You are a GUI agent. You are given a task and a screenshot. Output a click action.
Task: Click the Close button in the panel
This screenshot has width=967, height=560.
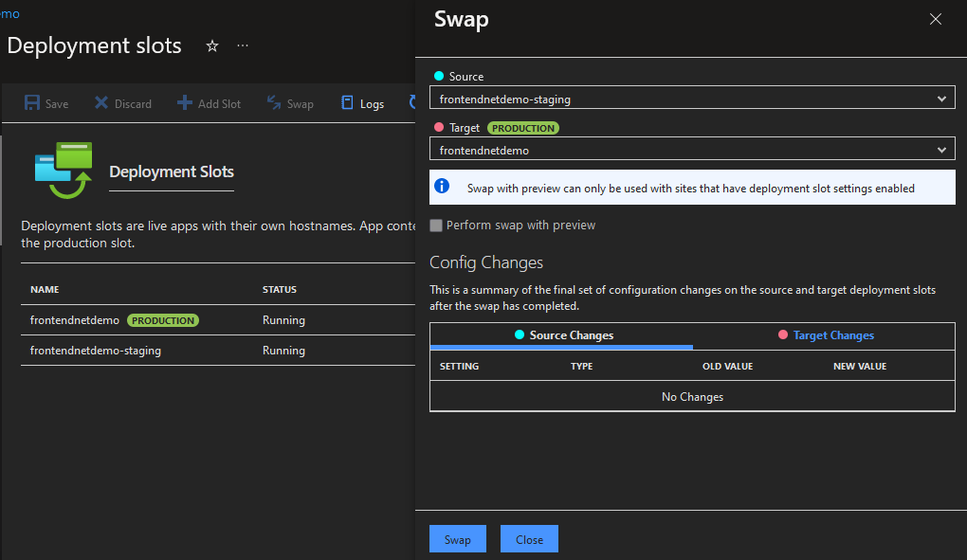528,538
